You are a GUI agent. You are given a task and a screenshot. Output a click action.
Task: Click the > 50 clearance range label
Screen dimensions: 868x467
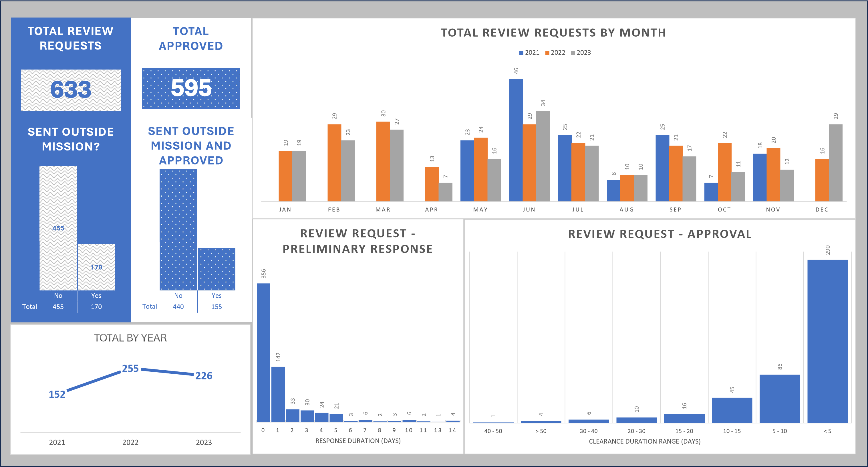[x=541, y=431]
